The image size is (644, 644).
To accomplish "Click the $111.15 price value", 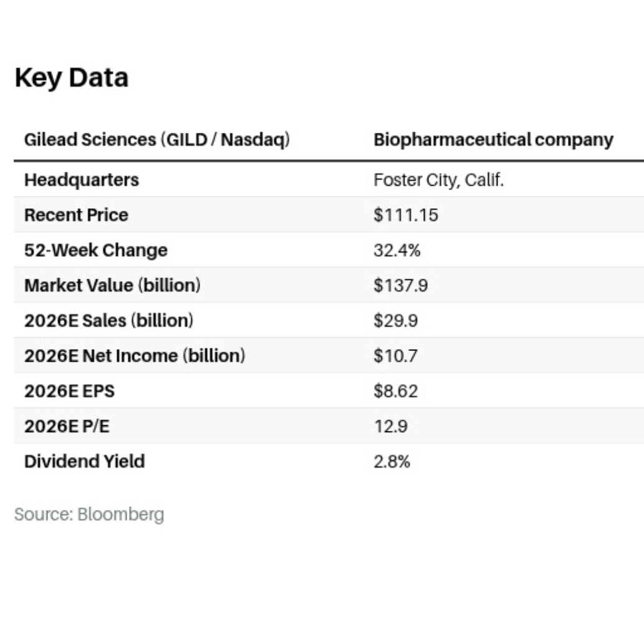I will point(406,215).
